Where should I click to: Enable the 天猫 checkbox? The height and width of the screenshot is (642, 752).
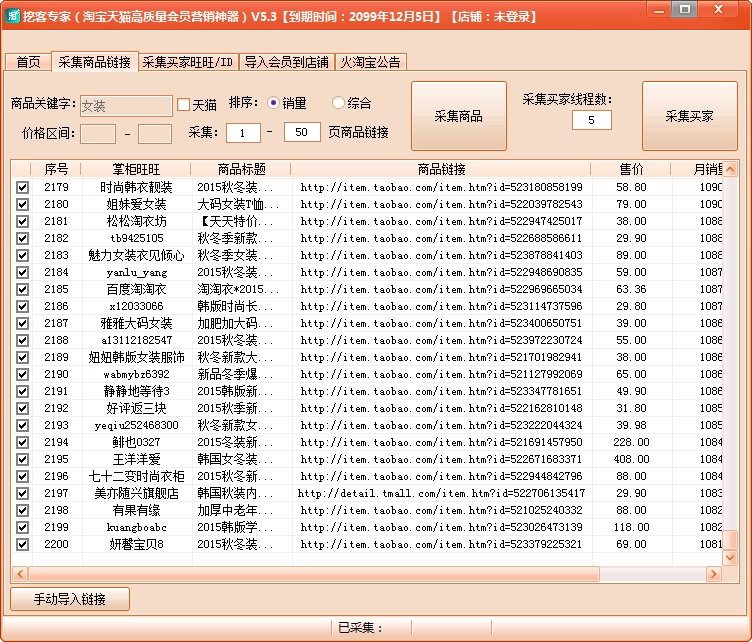(x=183, y=104)
